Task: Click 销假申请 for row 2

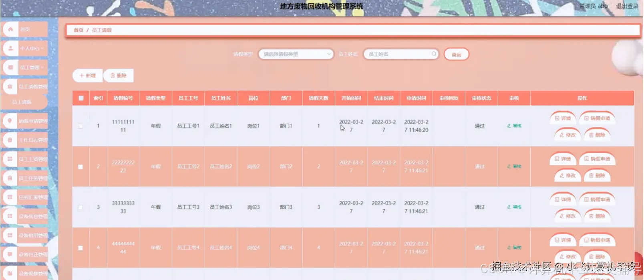Action: point(597,159)
